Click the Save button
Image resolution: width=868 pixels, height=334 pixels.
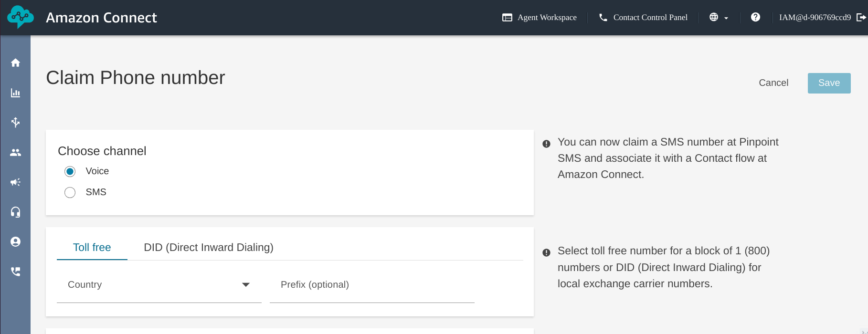(829, 83)
